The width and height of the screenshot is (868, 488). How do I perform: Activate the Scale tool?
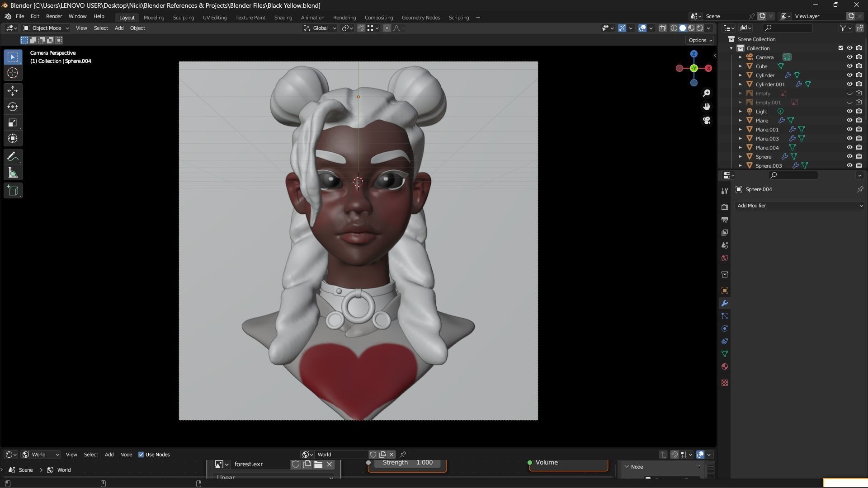pos(13,123)
